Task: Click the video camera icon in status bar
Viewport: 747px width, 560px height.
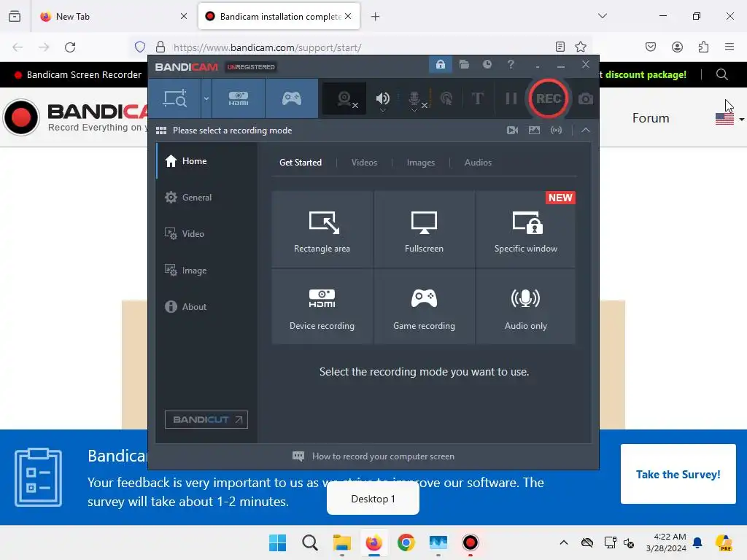Action: coord(512,130)
